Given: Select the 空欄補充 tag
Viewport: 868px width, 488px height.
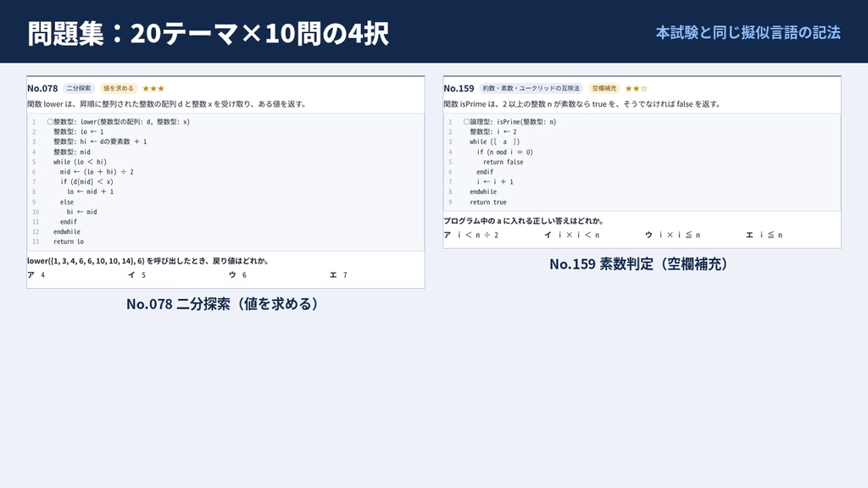Looking at the screenshot, I should coord(604,88).
